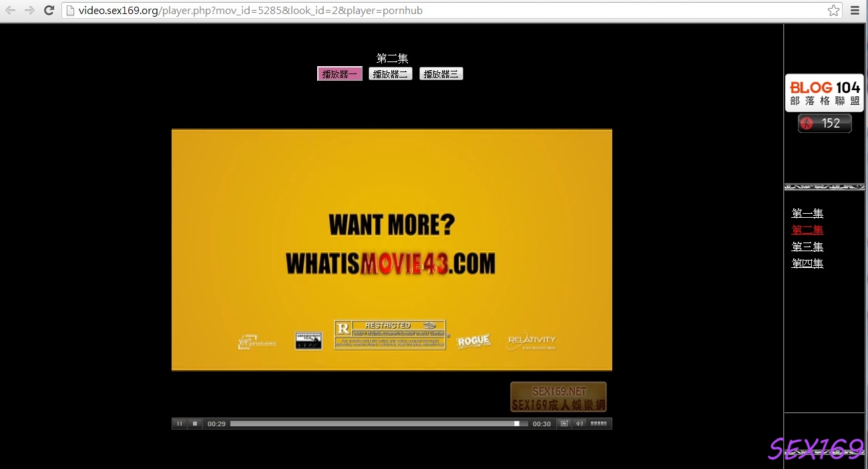
Task: Mute the player's speaker icon
Action: [580, 424]
